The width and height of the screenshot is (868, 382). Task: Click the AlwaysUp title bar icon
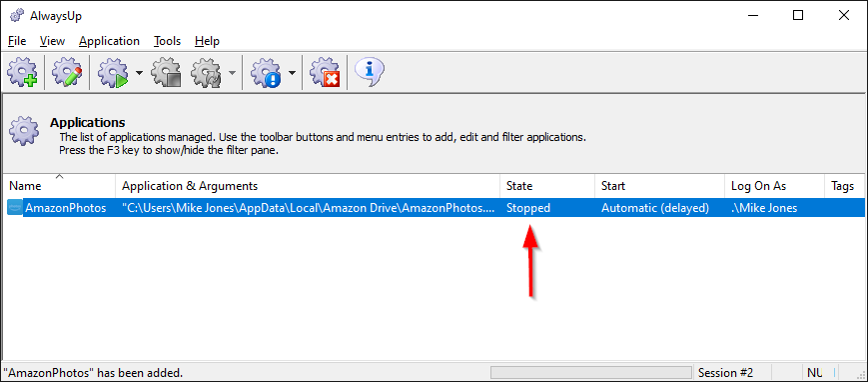pos(17,16)
